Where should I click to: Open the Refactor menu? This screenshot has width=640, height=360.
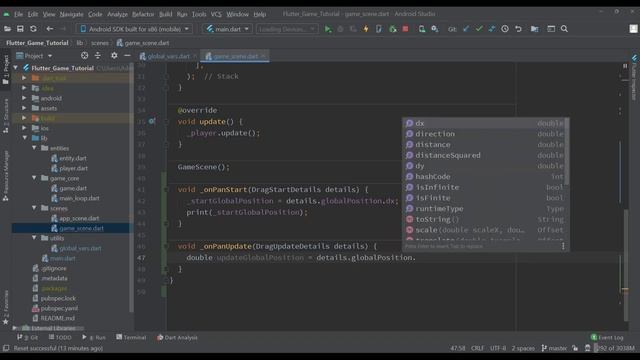(x=143, y=14)
